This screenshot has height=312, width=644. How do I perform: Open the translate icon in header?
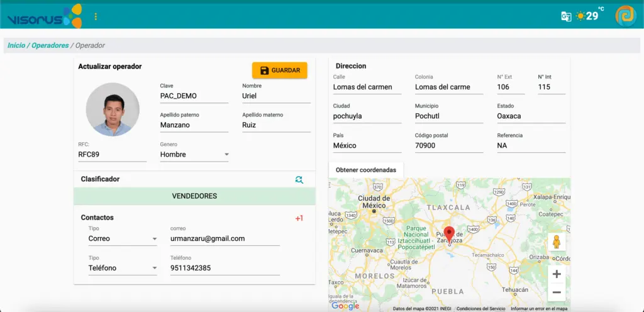pyautogui.click(x=566, y=16)
